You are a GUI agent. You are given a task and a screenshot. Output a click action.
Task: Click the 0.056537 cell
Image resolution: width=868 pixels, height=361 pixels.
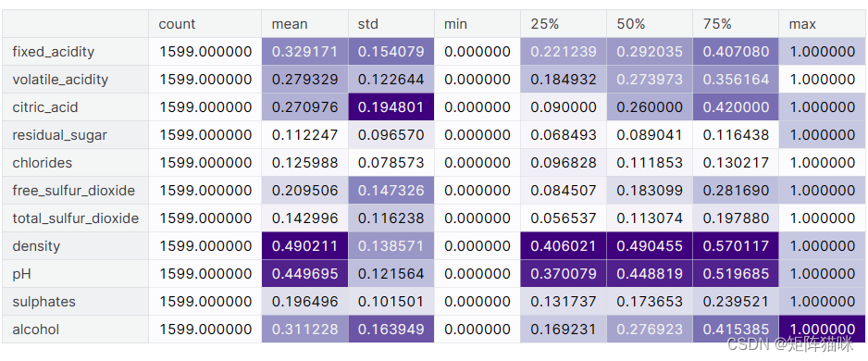click(x=564, y=218)
